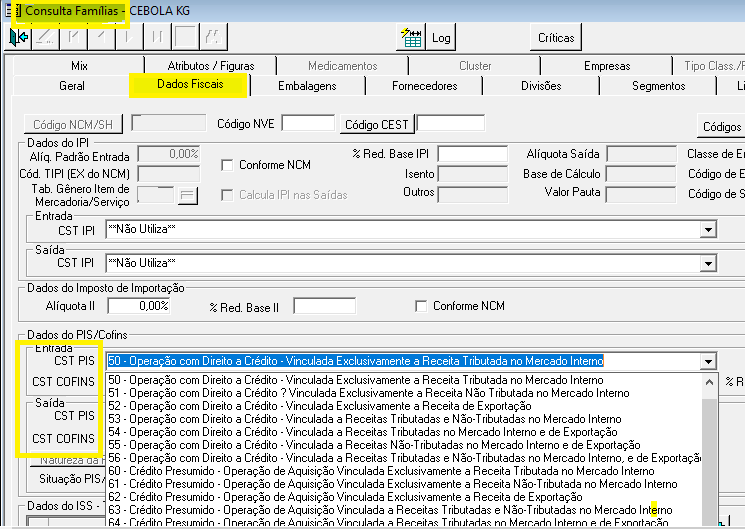This screenshot has width=745, height=529.
Task: Click the binoculars search icon in toolbar
Action: (x=213, y=37)
